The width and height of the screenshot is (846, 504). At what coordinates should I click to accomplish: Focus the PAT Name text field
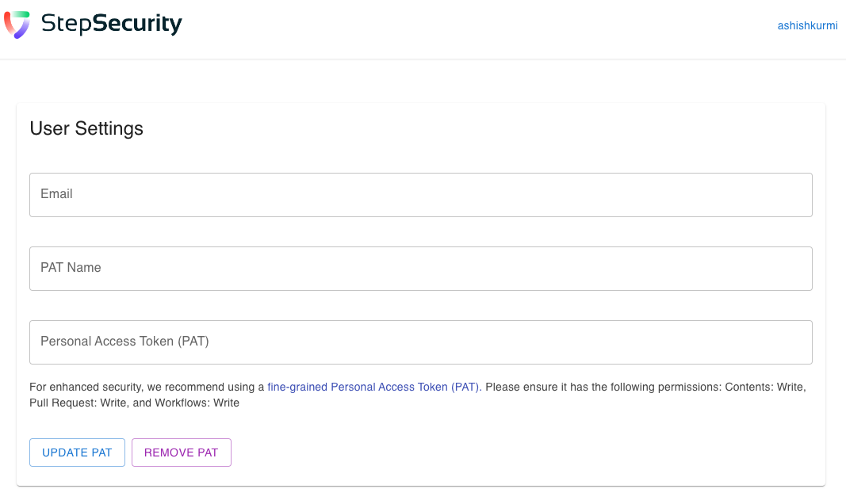point(420,268)
